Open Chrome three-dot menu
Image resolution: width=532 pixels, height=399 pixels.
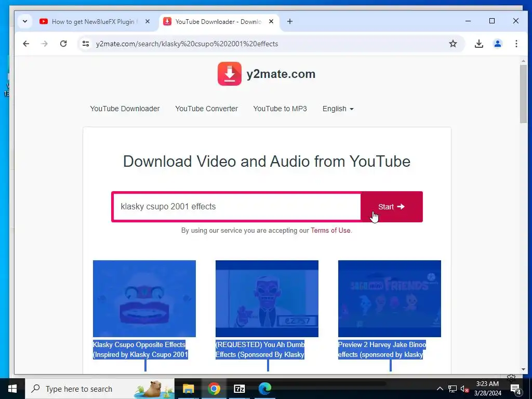(x=516, y=44)
